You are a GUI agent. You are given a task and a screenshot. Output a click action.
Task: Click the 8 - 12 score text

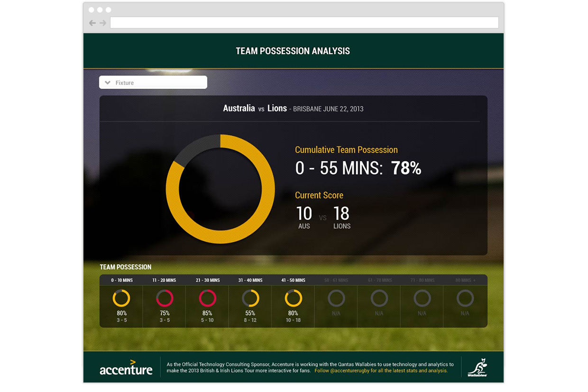point(250,320)
